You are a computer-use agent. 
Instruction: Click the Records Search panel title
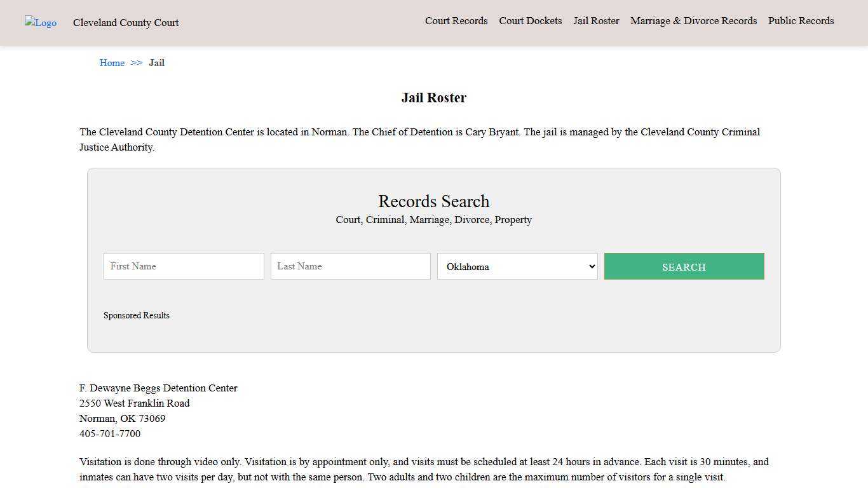click(433, 201)
